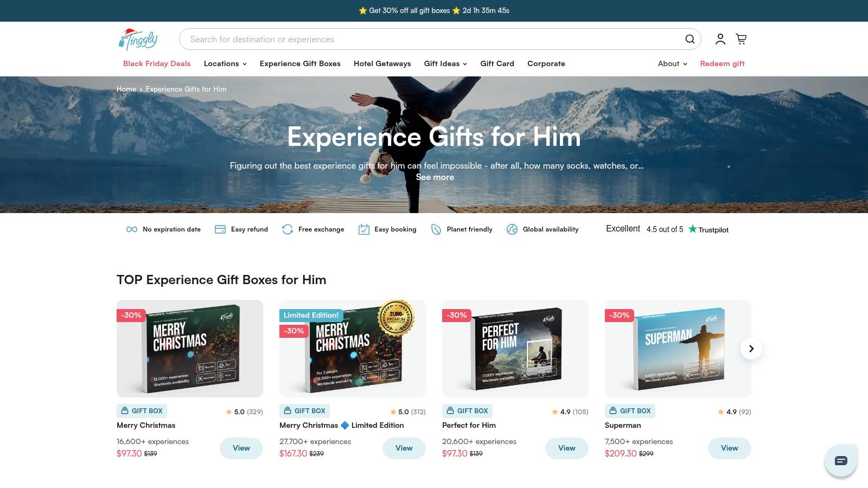Advance the gift box carousel right arrow

pyautogui.click(x=751, y=349)
